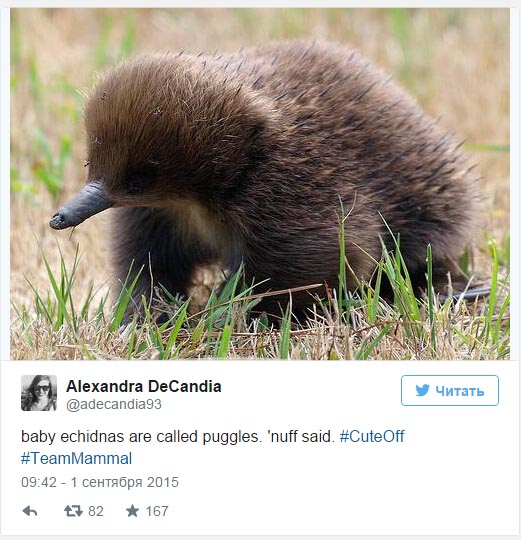Open Alexandra DeCandia's profile avatar
This screenshot has width=521, height=540.
[39, 393]
